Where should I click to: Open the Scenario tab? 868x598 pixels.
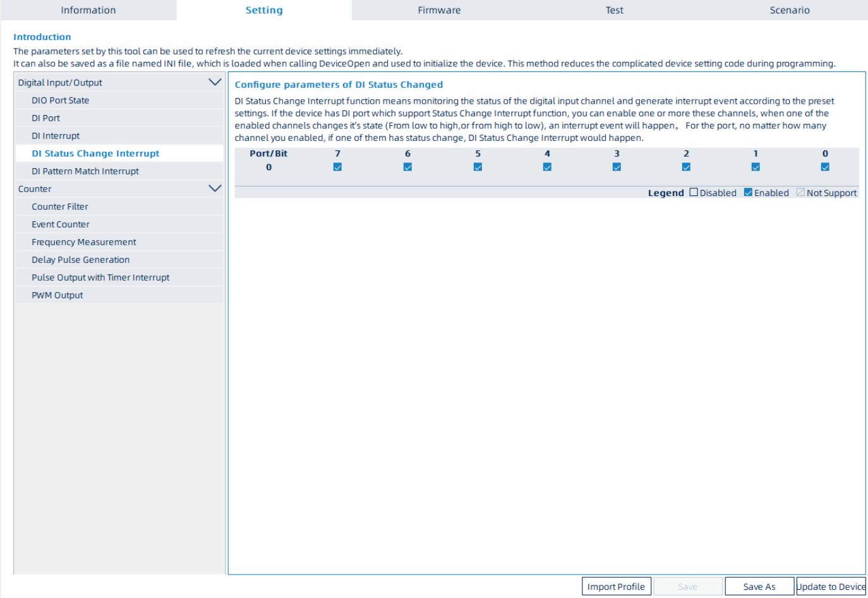pyautogui.click(x=789, y=10)
